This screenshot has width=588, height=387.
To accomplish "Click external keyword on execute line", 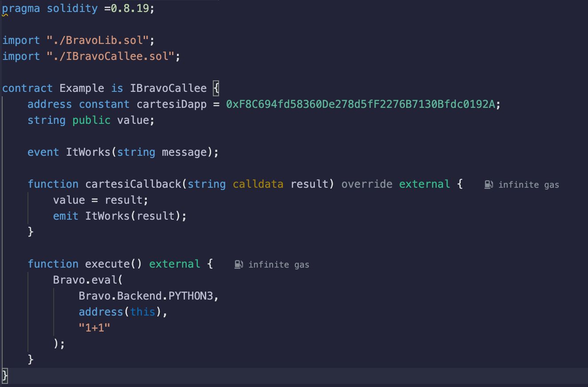I will click(174, 264).
